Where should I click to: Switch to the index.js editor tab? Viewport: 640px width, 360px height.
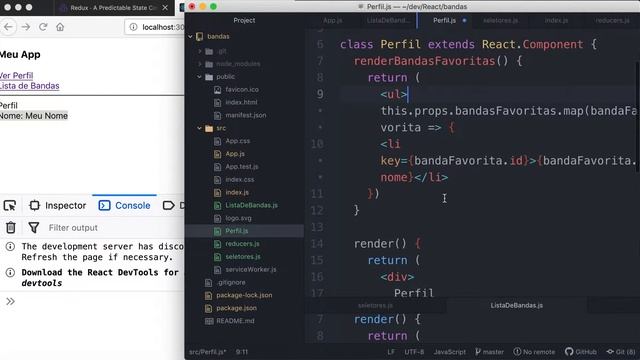coord(556,20)
